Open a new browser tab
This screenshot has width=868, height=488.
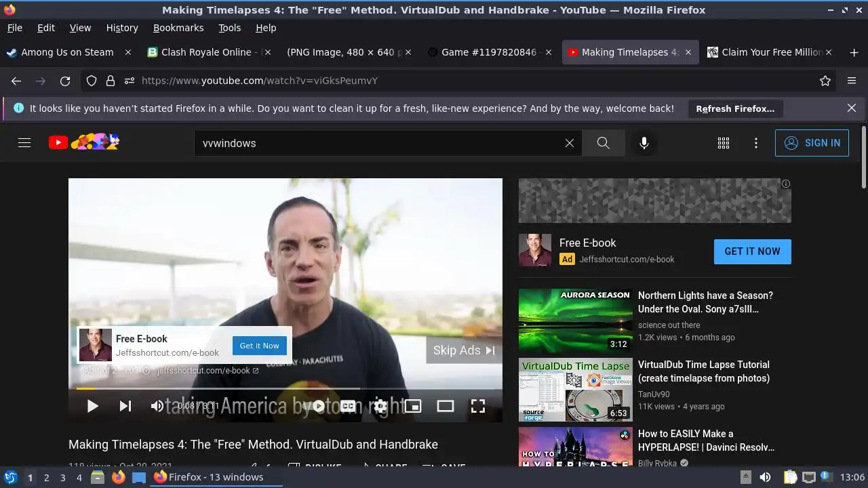tap(854, 52)
